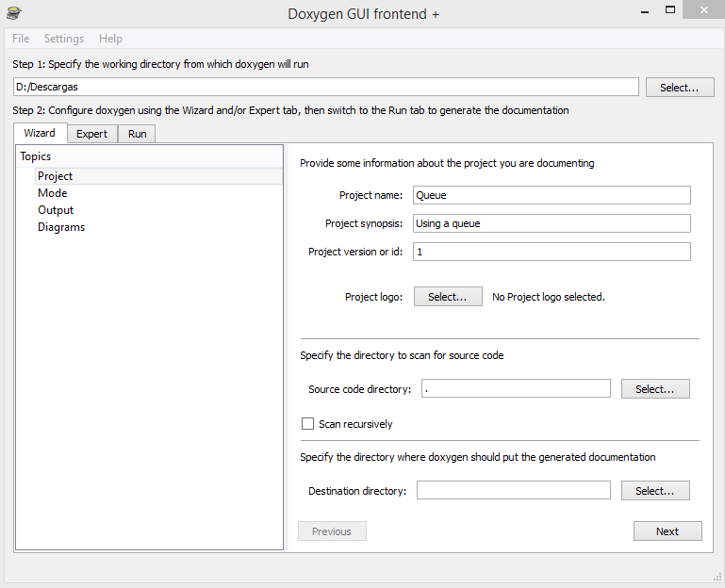Image resolution: width=725 pixels, height=588 pixels.
Task: Click Select button for Source code directory
Action: coord(655,389)
